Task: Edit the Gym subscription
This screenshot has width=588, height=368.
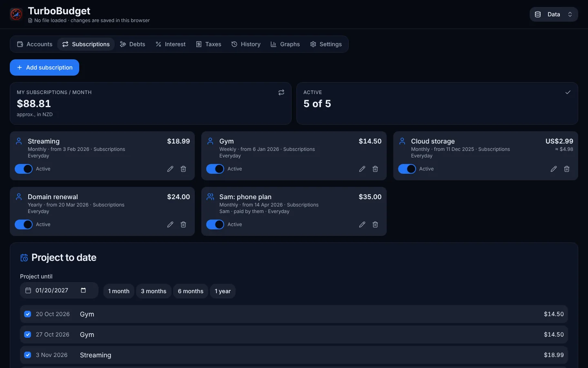Action: [362, 169]
